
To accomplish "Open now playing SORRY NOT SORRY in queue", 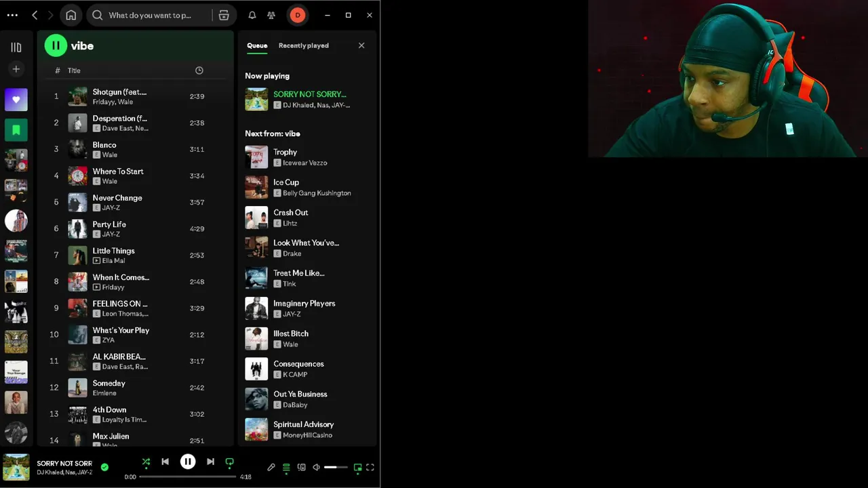I will point(307,99).
